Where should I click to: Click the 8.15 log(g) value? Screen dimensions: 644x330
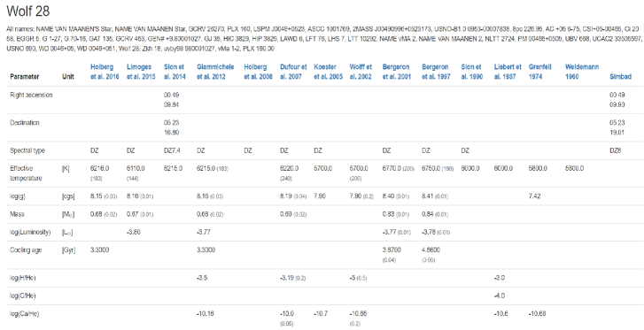tap(96, 196)
